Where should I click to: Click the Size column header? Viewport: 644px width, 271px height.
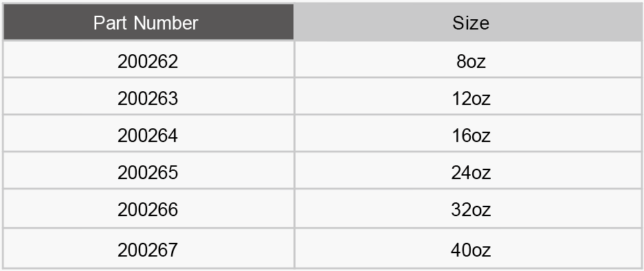469,22
